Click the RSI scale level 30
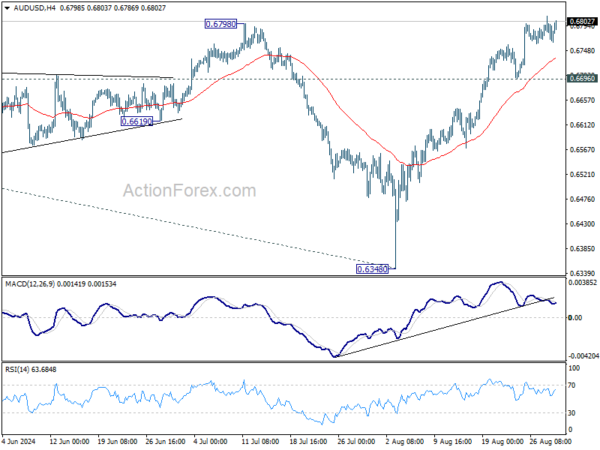This screenshot has height=450, width=600. pos(572,413)
